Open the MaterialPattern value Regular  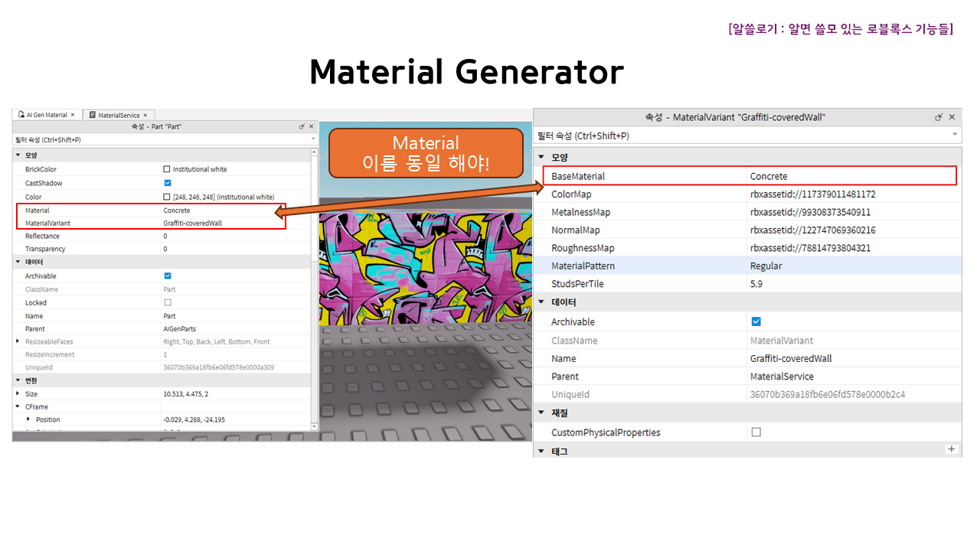pyautogui.click(x=766, y=266)
